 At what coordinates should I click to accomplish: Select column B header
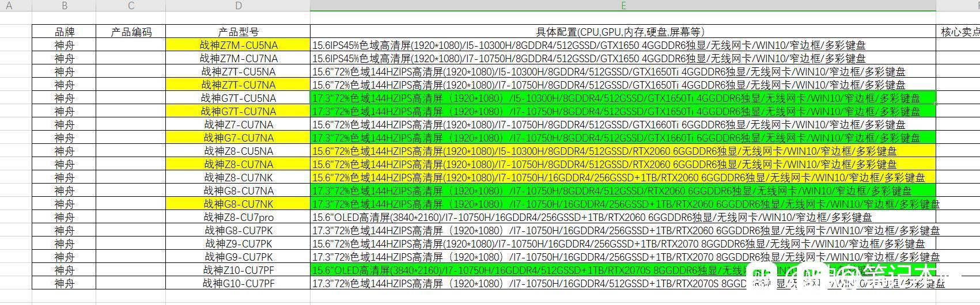click(x=64, y=6)
